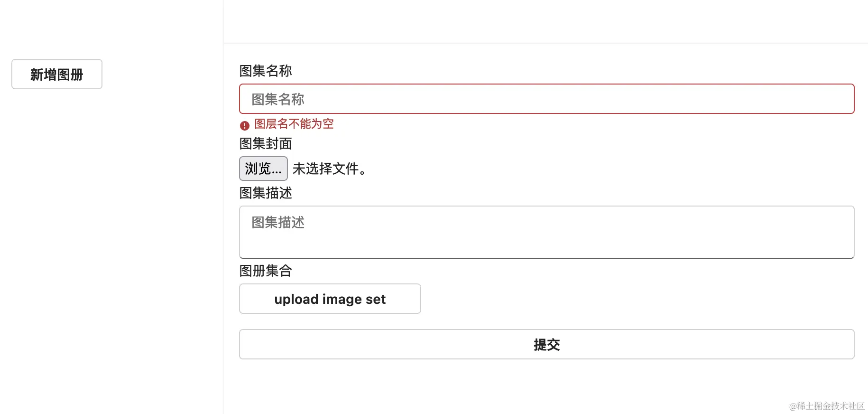This screenshot has height=414, width=868.
Task: Click the 图层名不能为空 error message
Action: tap(293, 124)
